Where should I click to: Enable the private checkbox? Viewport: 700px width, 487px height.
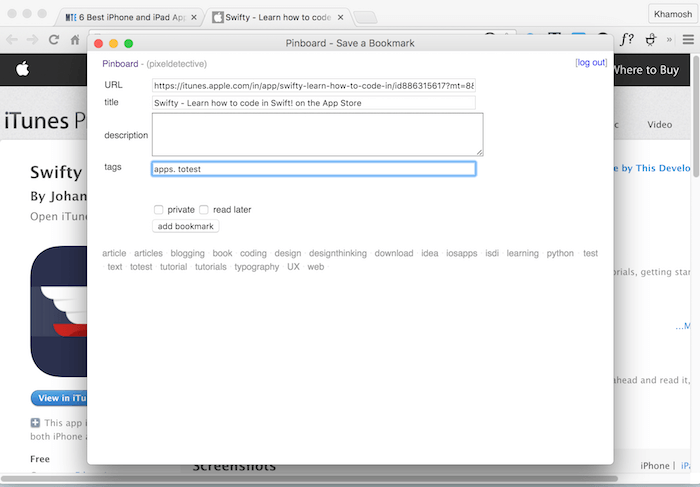[x=158, y=209]
